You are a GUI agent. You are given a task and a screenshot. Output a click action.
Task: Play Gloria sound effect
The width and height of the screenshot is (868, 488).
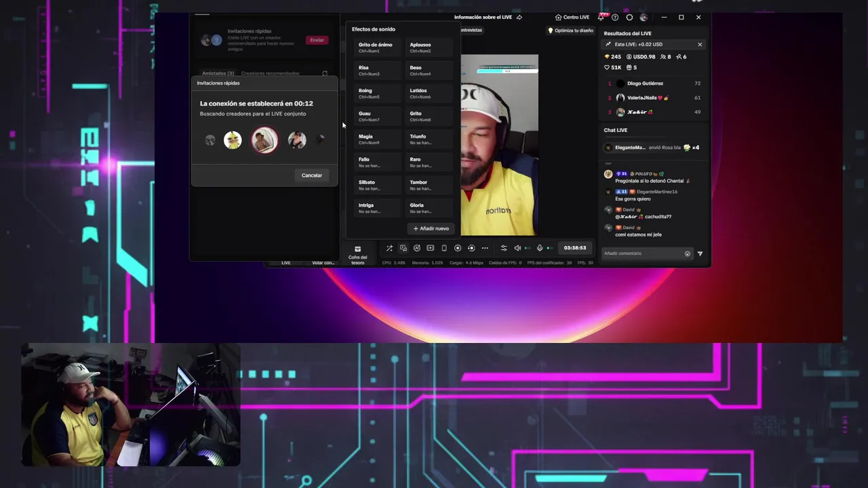(430, 208)
